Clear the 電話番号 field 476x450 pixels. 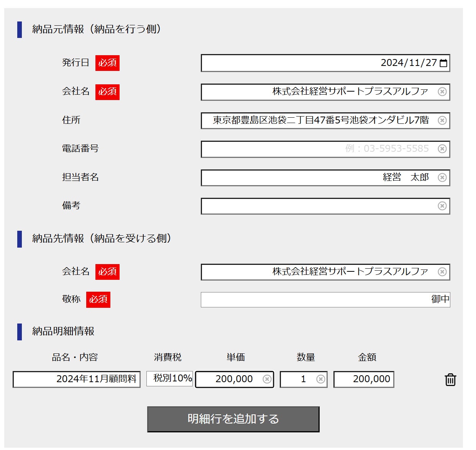click(442, 149)
